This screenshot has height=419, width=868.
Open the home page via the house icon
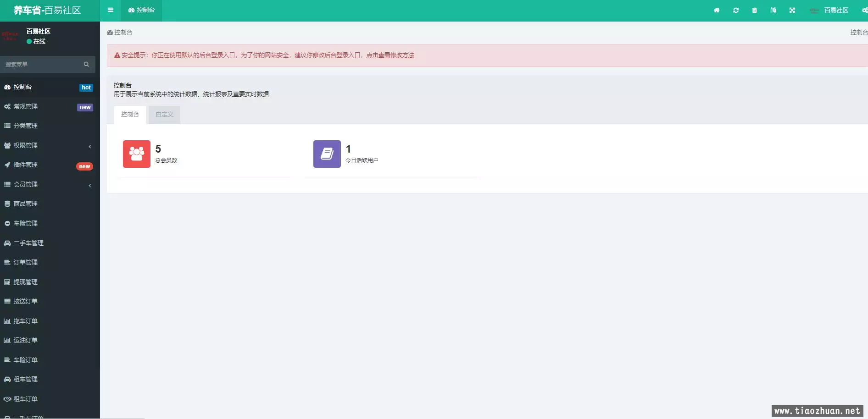pos(717,10)
